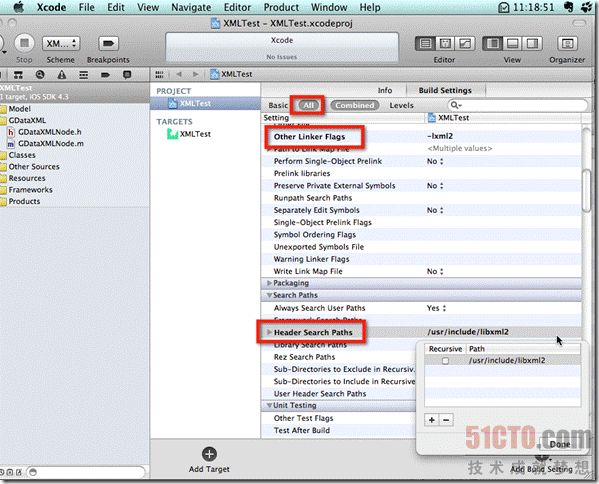Viewport: 599px width, 484px height.
Task: Select the Version editor icon
Action: point(465,44)
